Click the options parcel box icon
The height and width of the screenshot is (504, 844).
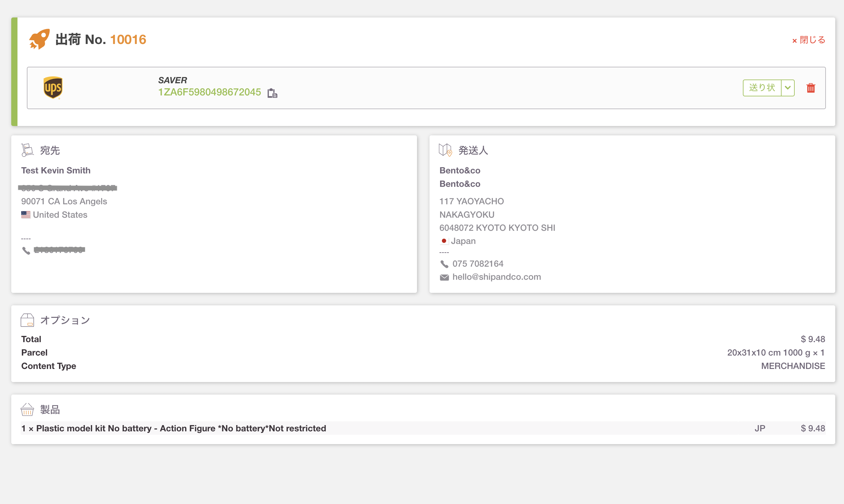27,320
